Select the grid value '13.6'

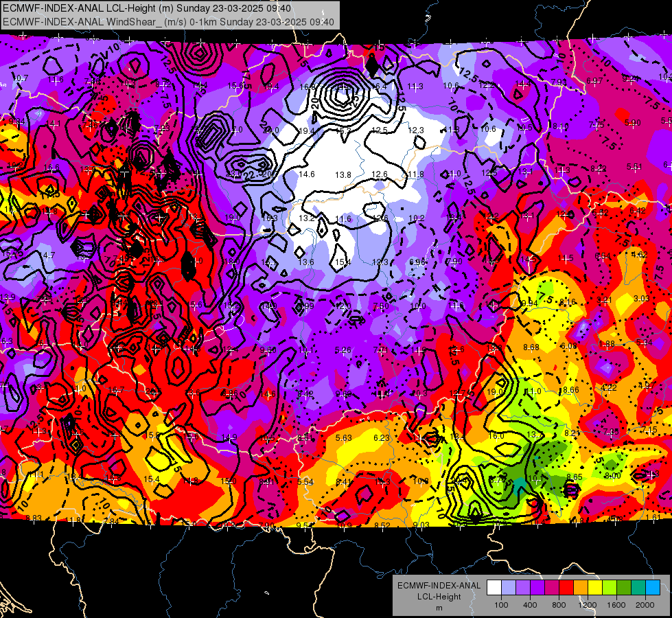pos(306,262)
